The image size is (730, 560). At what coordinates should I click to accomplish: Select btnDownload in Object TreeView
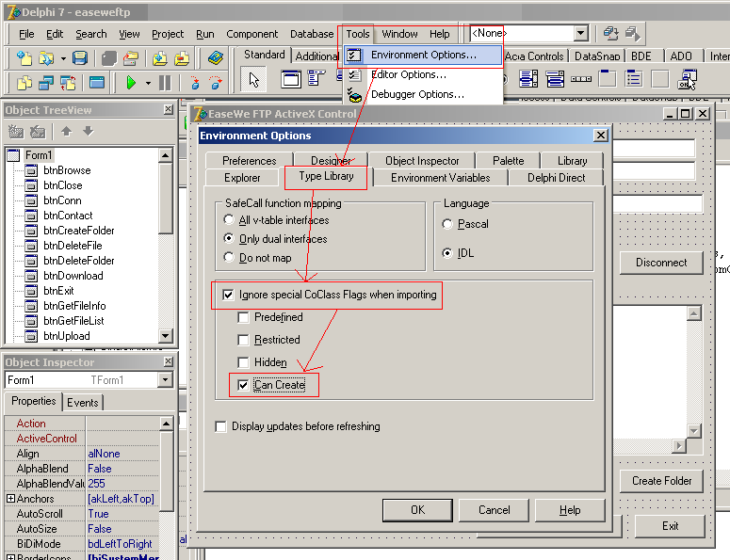click(73, 276)
